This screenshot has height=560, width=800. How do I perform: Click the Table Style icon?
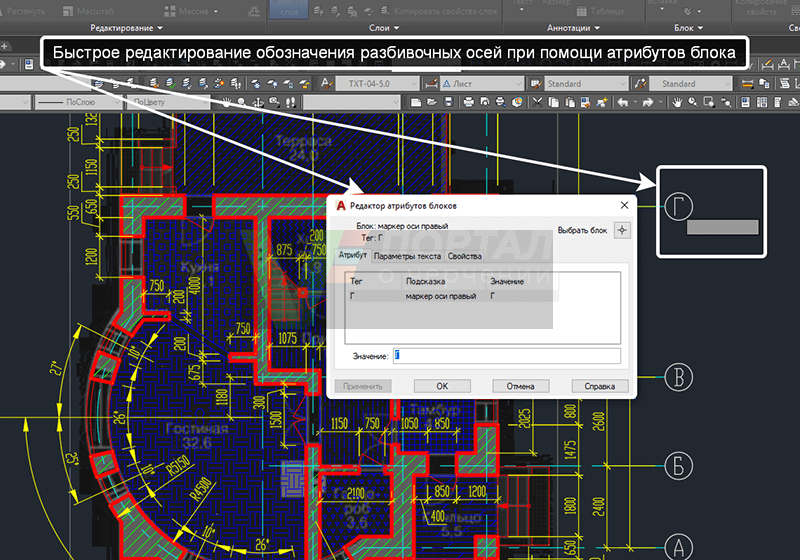(x=535, y=84)
